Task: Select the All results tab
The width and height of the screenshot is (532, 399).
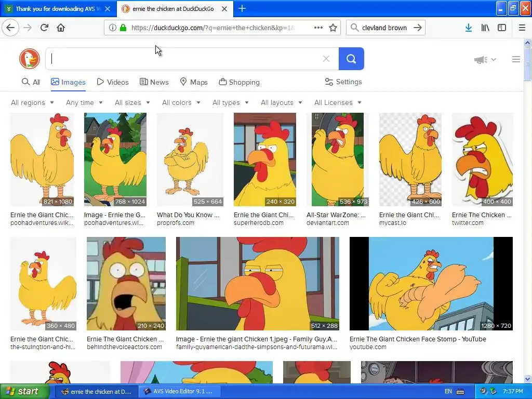Action: pyautogui.click(x=31, y=82)
